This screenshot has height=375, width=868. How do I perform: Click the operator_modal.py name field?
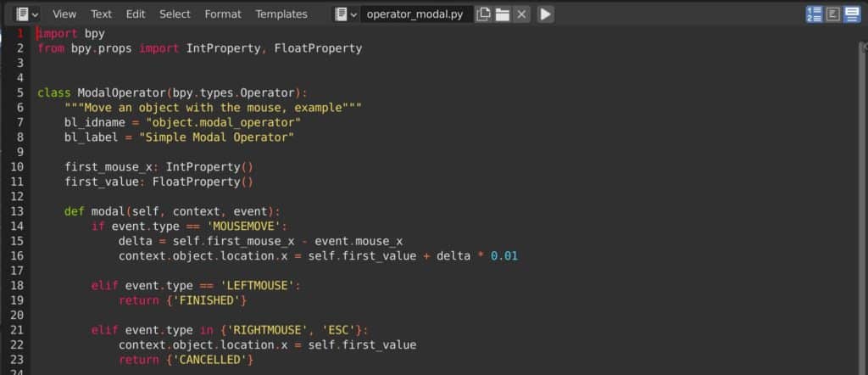[x=416, y=14]
